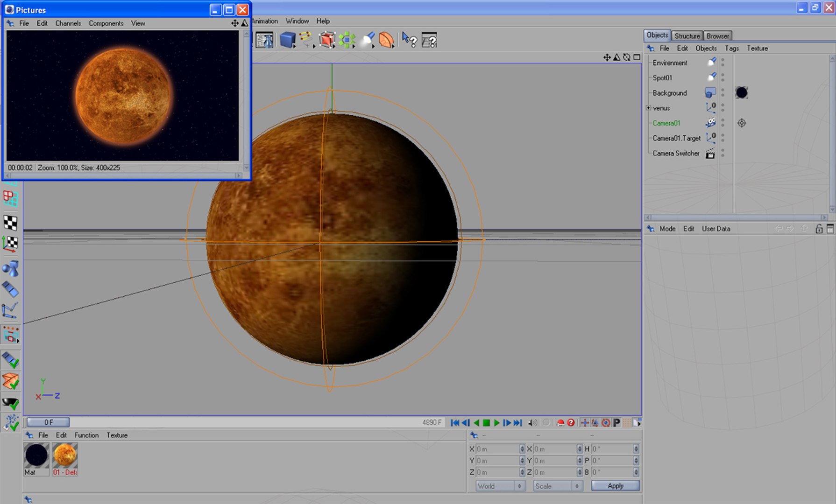Image resolution: width=836 pixels, height=504 pixels.
Task: Open render settings icon in main toolbar
Action: 265,40
